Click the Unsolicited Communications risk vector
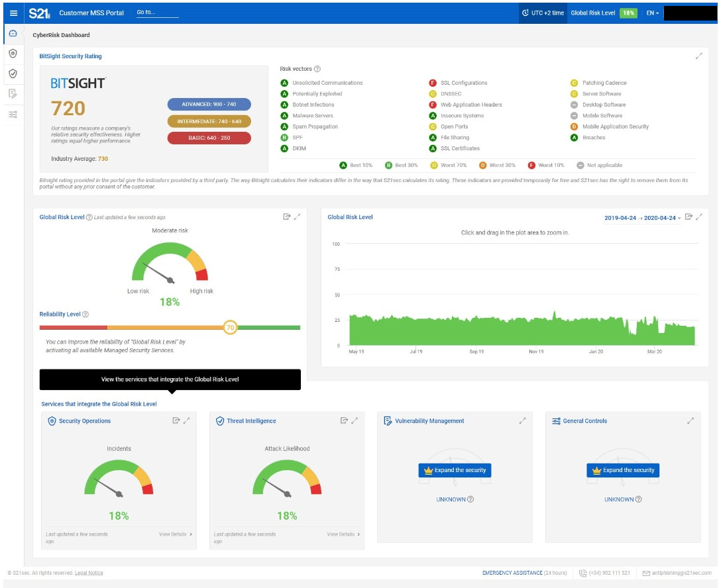 [x=327, y=83]
